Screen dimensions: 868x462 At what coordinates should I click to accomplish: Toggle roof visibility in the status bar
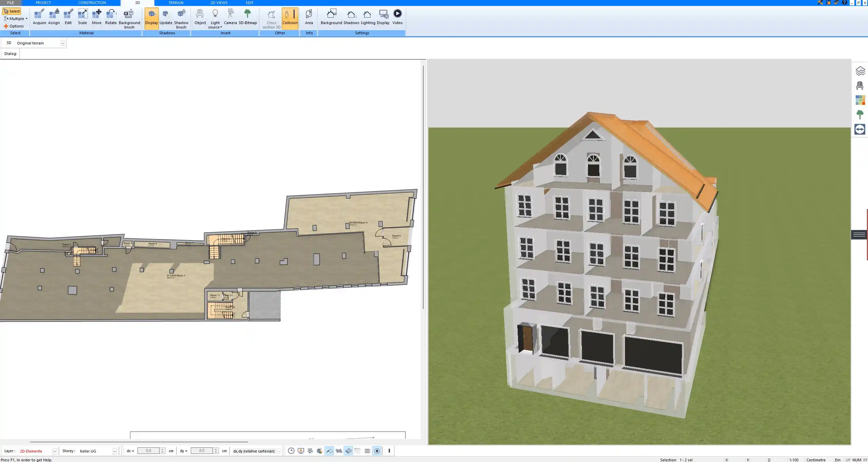coord(329,451)
